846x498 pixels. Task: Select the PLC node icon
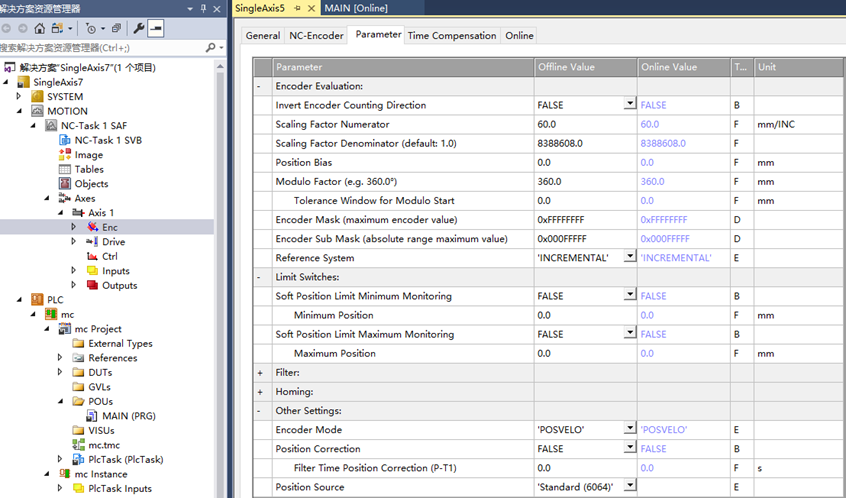(x=37, y=299)
